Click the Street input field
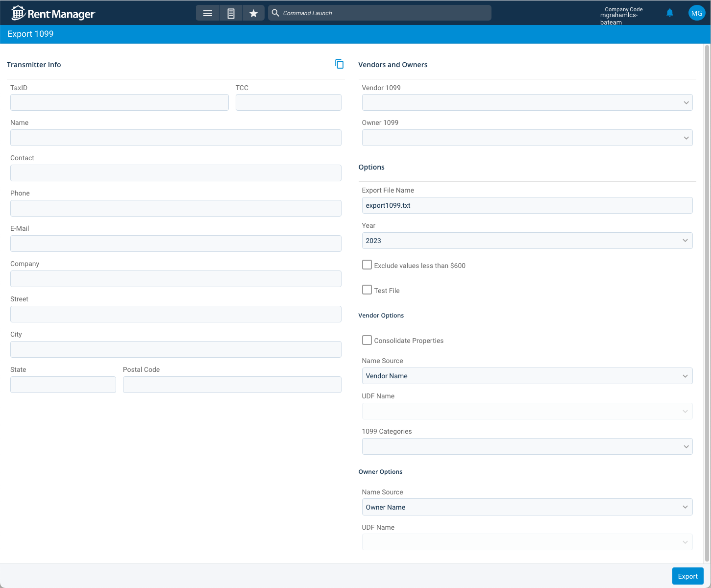This screenshot has height=588, width=711. (176, 314)
